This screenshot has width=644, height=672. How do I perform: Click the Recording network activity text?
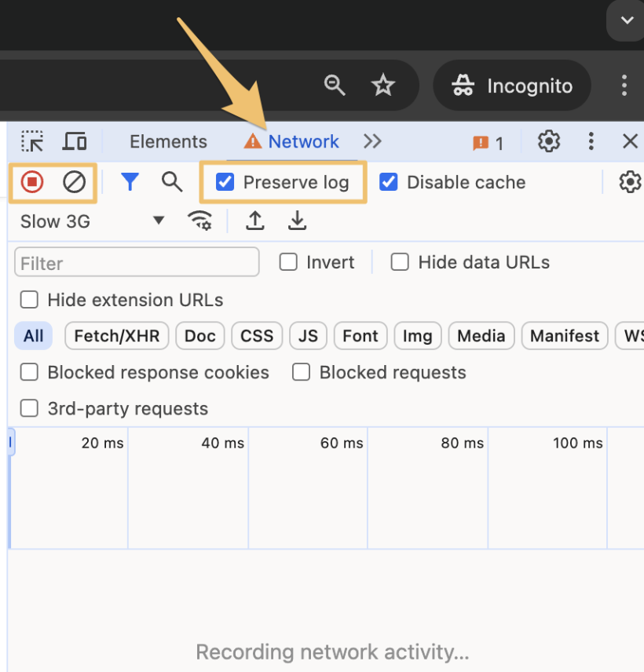(x=332, y=652)
